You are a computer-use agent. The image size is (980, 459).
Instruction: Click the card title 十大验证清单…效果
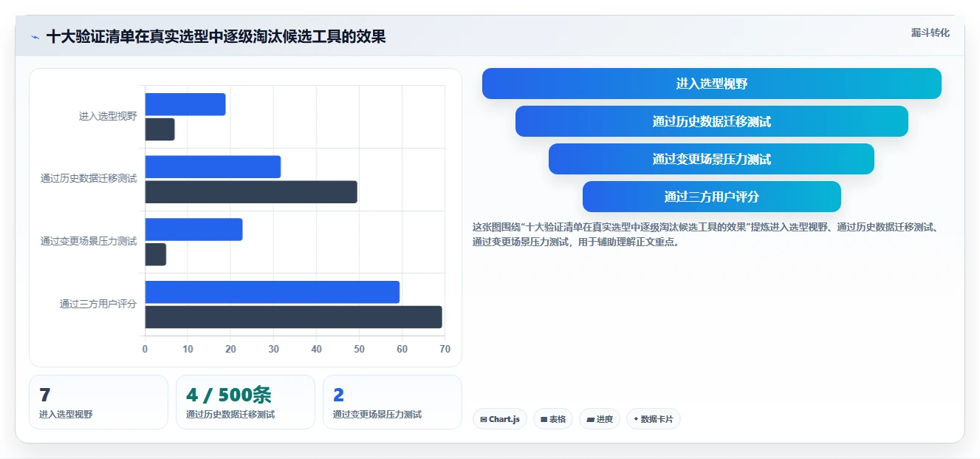coord(216,36)
